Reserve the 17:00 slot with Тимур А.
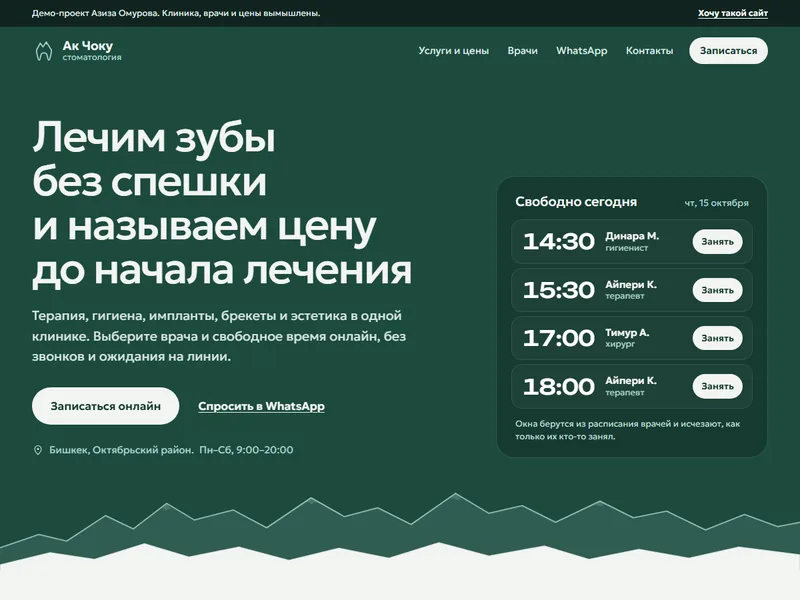This screenshot has height=600, width=800. pyautogui.click(x=717, y=338)
